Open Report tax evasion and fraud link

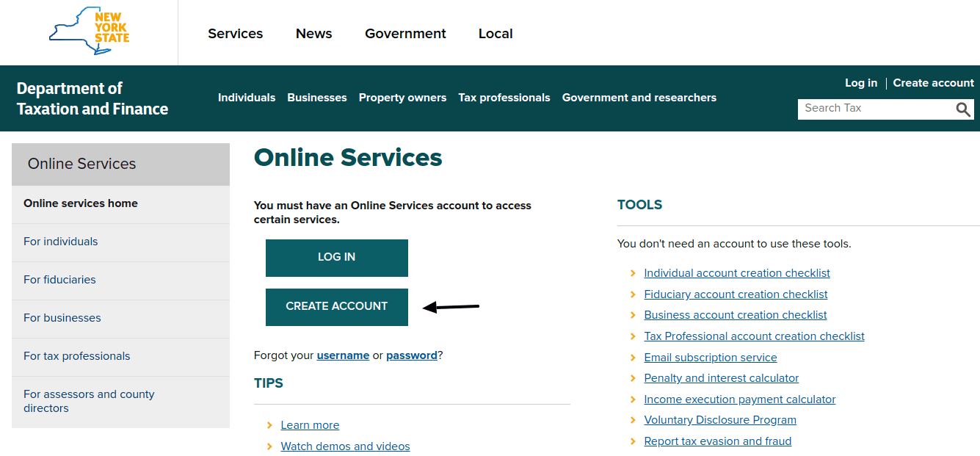717,441
